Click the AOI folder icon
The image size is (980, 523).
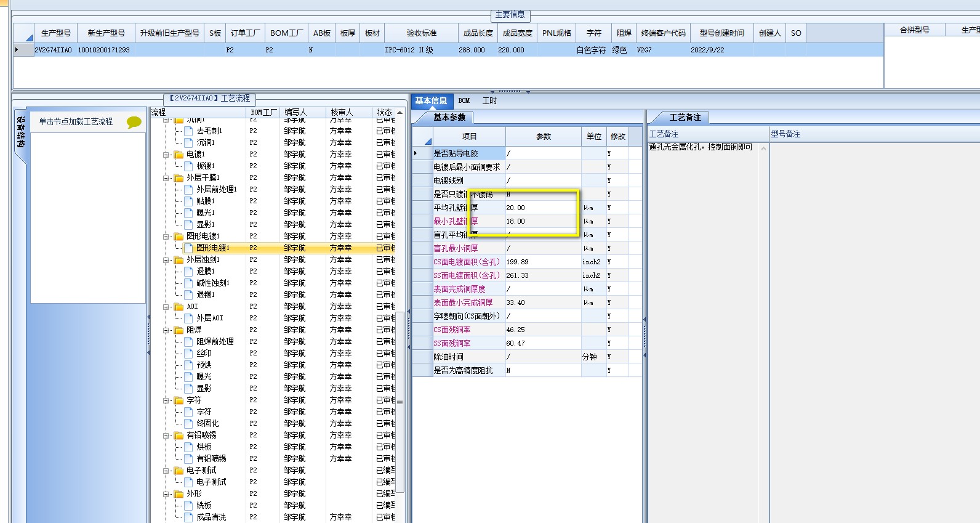[179, 306]
